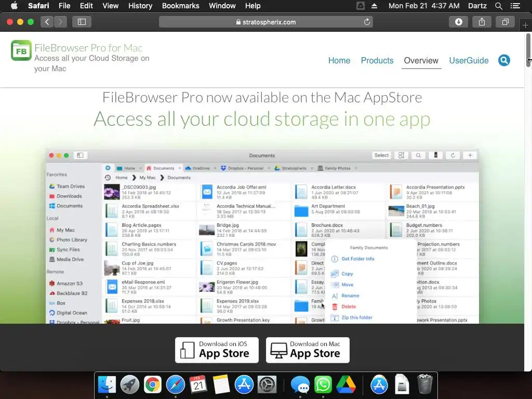Open the Products nav link
The image size is (532, 399).
(x=377, y=60)
